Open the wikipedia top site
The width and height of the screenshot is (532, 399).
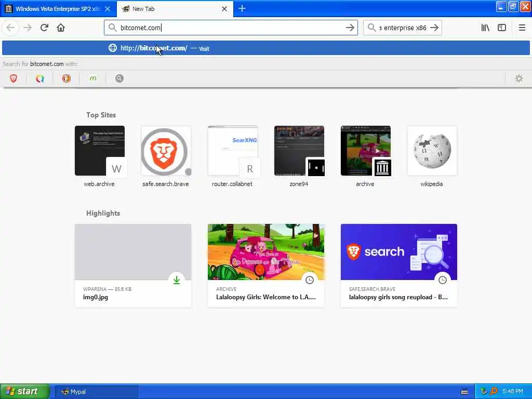click(432, 156)
